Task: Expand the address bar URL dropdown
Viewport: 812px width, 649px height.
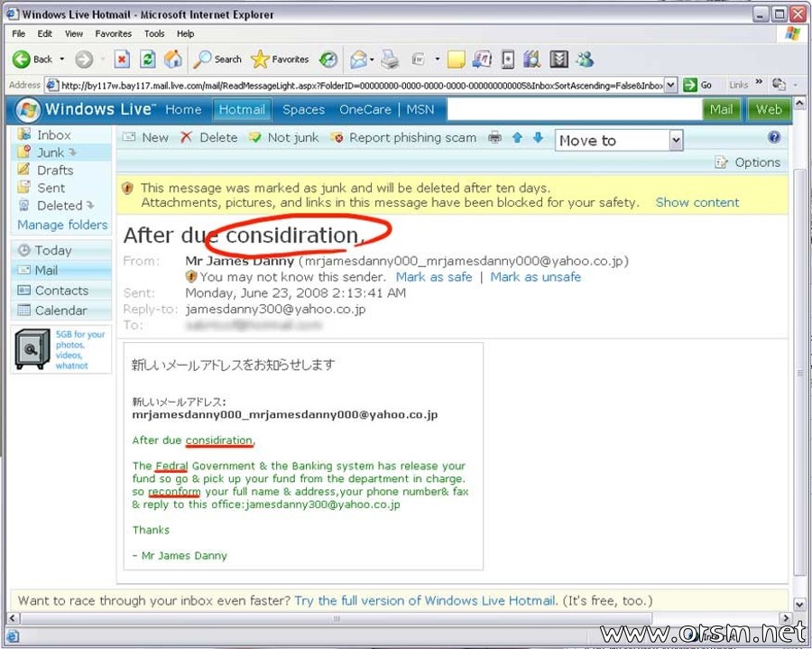Action: [671, 85]
